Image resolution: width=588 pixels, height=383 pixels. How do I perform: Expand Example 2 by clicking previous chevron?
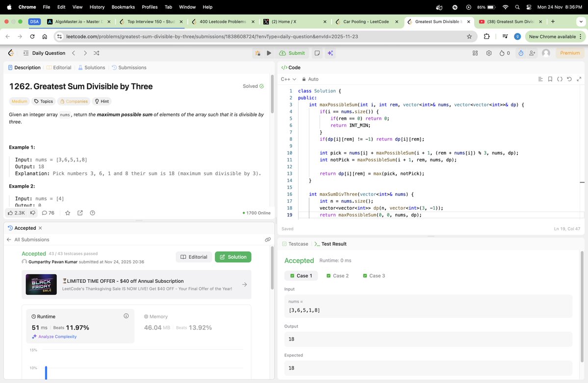click(74, 53)
